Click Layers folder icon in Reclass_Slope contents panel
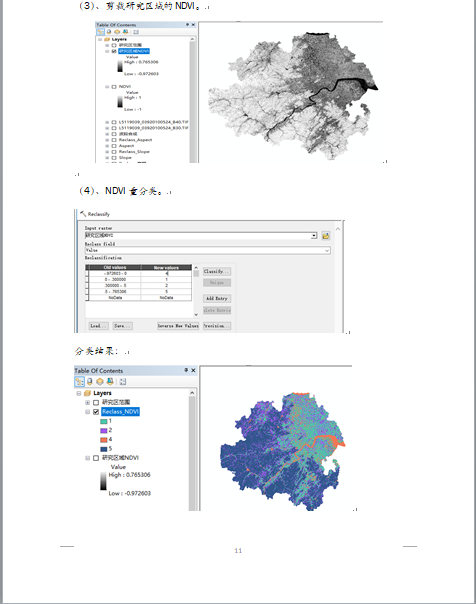Viewport: 476px width, 604px height. coord(107,39)
